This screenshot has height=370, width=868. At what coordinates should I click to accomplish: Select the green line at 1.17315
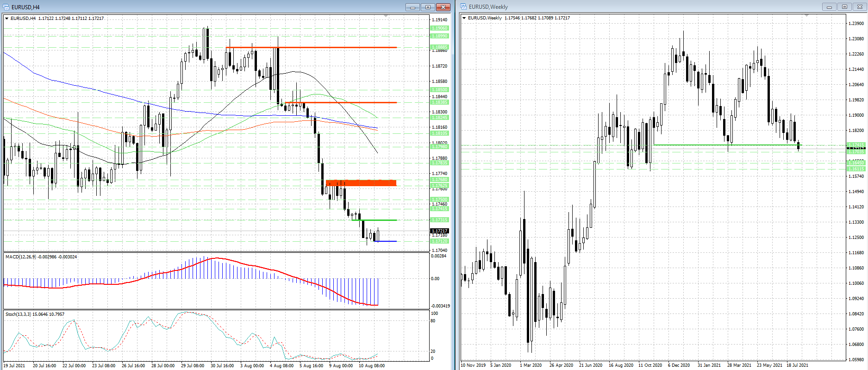tap(374, 220)
